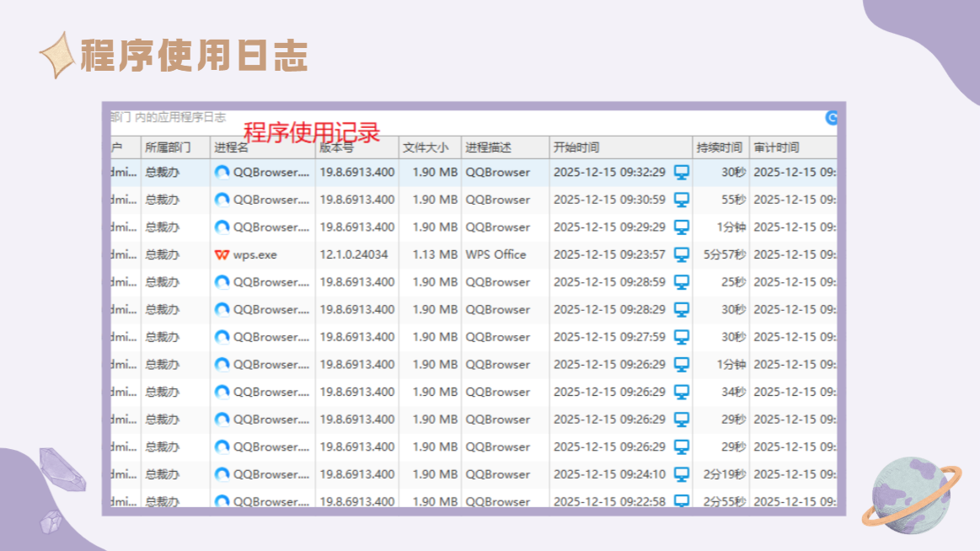Viewport: 980px width, 551px height.
Task: Click the monitor icon in the 34秒 duration row
Action: pos(681,393)
